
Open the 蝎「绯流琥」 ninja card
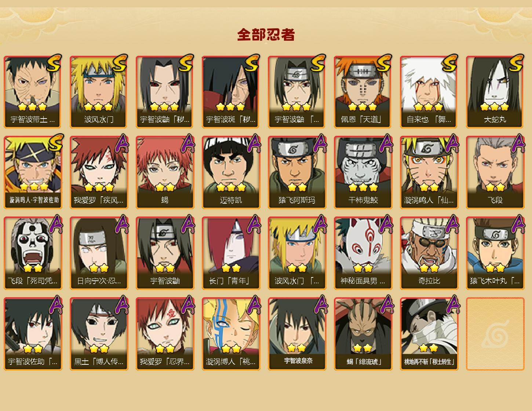[363, 334]
